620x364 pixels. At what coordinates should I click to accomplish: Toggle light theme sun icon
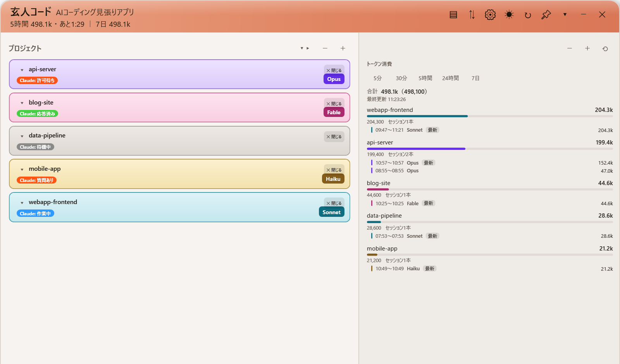point(509,15)
